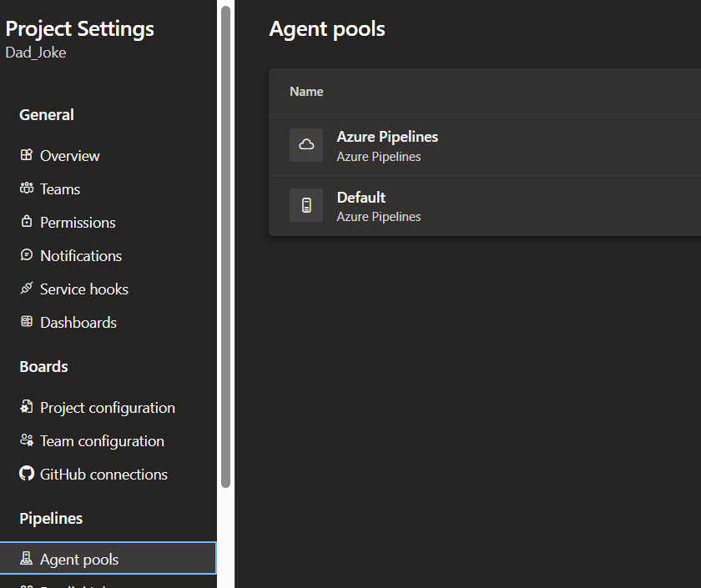Viewport: 701px width, 588px height.
Task: Click the GitHub logo icon
Action: pos(27,474)
